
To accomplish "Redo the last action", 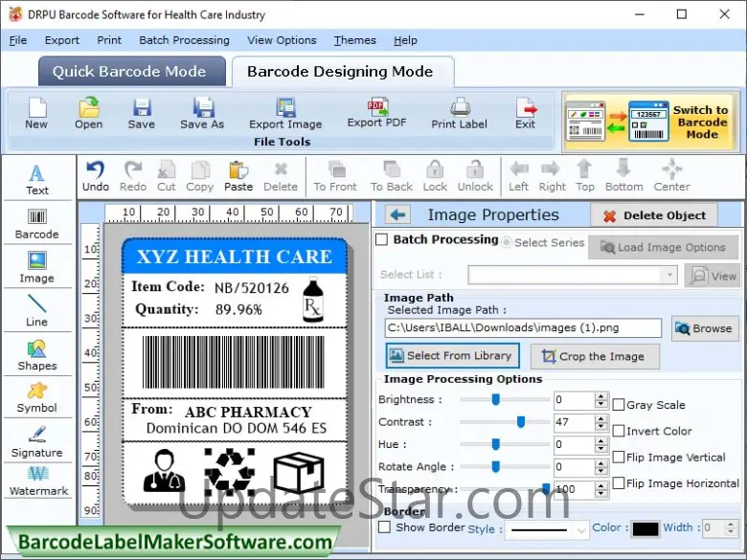I will point(133,176).
